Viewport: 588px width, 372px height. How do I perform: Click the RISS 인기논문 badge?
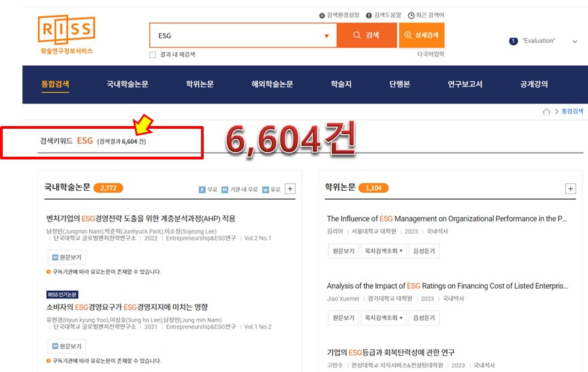62,295
